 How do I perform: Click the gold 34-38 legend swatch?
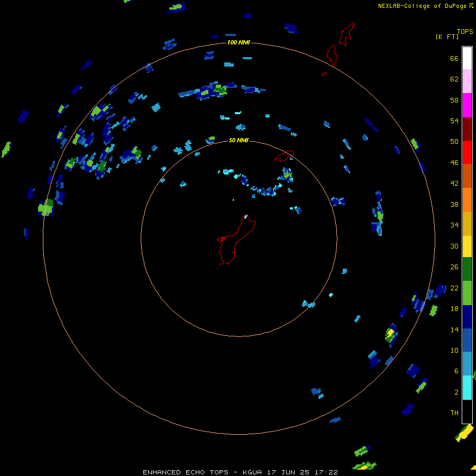[467, 224]
